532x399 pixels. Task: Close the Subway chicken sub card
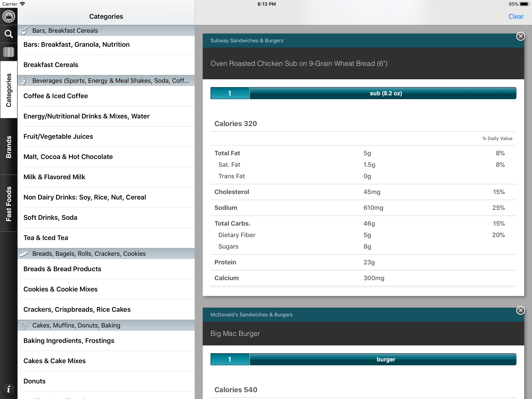[x=521, y=36]
